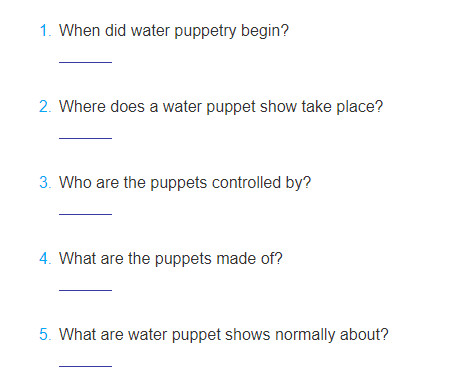This screenshot has width=461, height=392.
Task: Click the question 'What are the puppets made of?'
Action: tap(171, 259)
